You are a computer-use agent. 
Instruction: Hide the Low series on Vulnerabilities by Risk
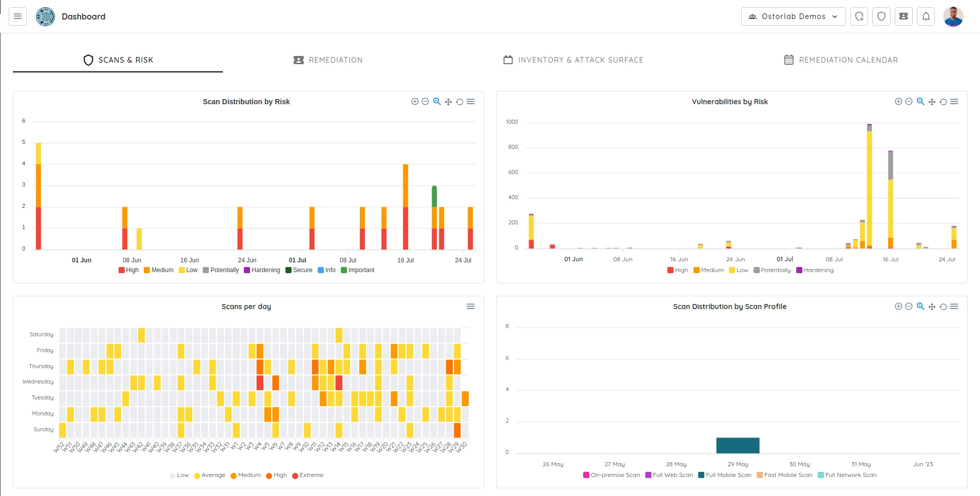[738, 270]
